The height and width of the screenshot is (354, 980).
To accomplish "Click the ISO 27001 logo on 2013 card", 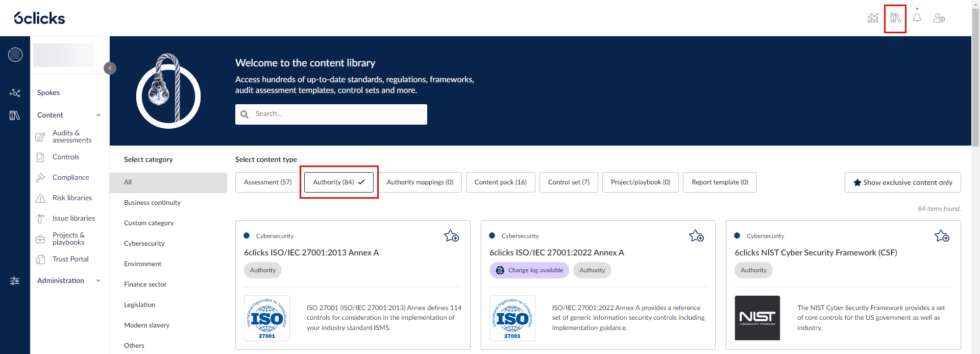I will [267, 318].
